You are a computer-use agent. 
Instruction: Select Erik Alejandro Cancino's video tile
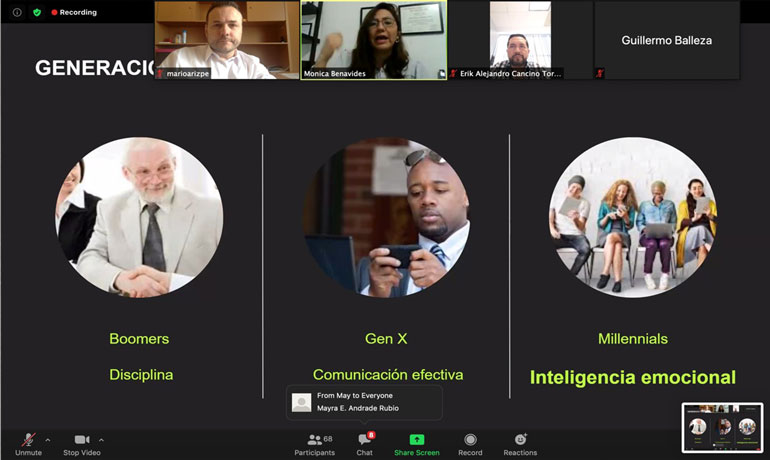point(520,40)
